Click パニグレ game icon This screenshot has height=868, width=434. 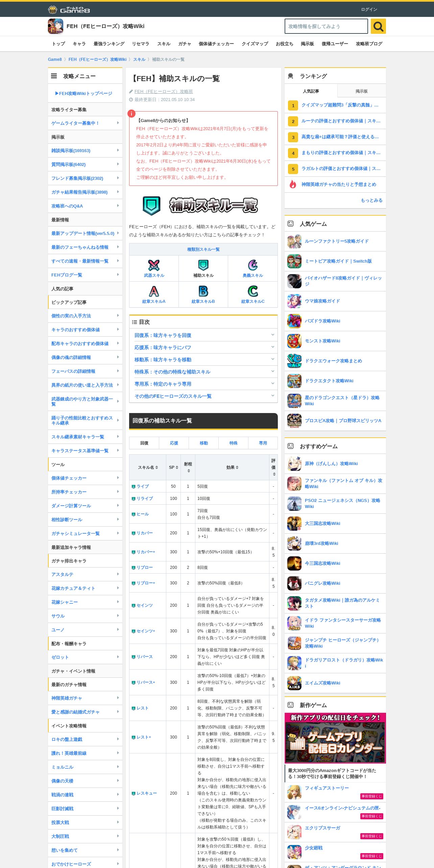pos(294,583)
